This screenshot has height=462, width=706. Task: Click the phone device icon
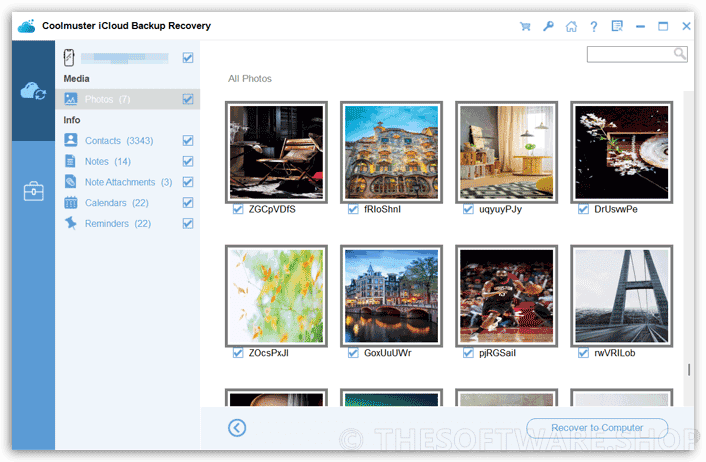[69, 58]
